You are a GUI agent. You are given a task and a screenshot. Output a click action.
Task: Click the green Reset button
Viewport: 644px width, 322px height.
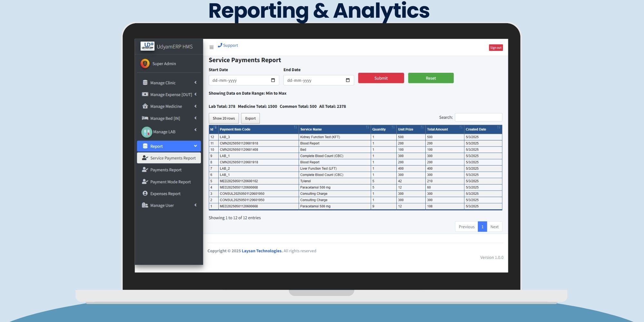point(431,78)
